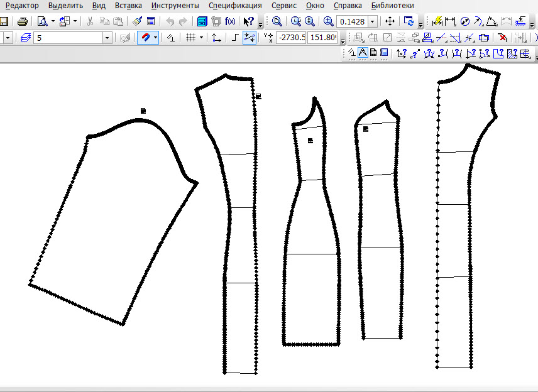Select the diameter dimension tool
538x392 pixels.
pos(465,21)
